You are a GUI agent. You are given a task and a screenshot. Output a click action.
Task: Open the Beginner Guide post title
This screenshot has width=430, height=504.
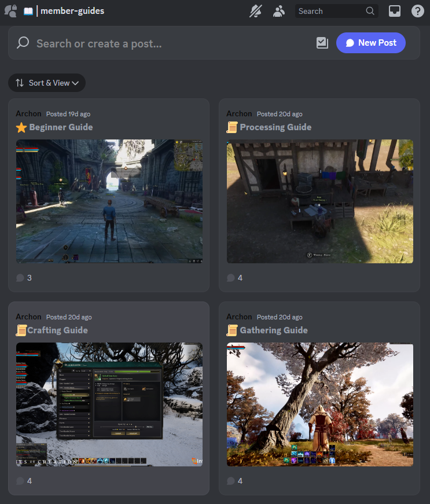click(61, 127)
